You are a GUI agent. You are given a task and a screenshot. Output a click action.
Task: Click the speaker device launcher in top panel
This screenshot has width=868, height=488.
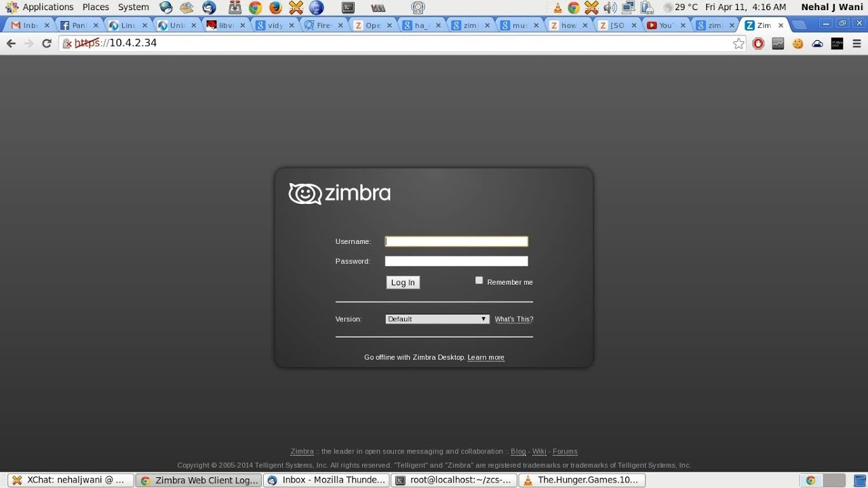(418, 7)
